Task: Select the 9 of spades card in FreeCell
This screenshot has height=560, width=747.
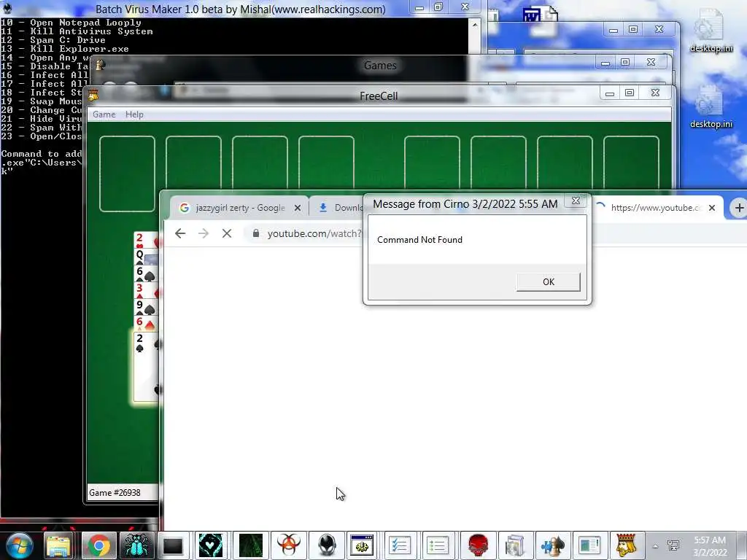Action: pyautogui.click(x=145, y=307)
